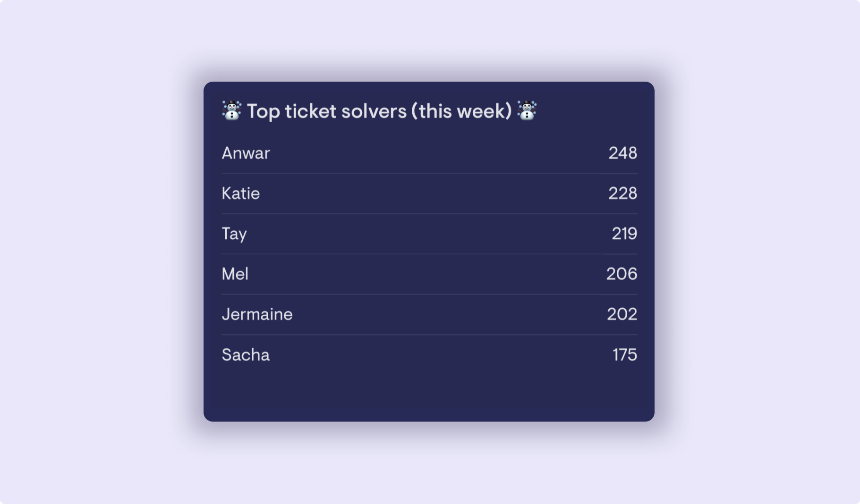860x504 pixels.
Task: Click the '(this week)' text in title
Action: [x=461, y=111]
